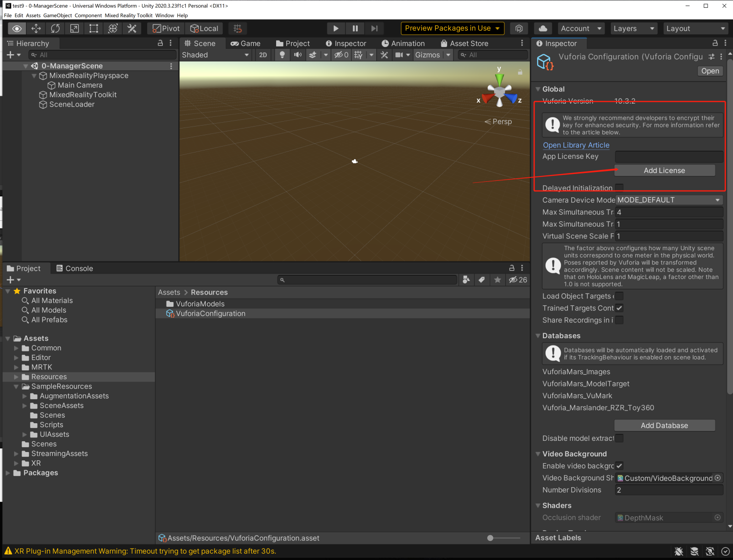Toggle Pivot/Center handle position
Viewport: 733px width, 560px height.
coord(166,28)
